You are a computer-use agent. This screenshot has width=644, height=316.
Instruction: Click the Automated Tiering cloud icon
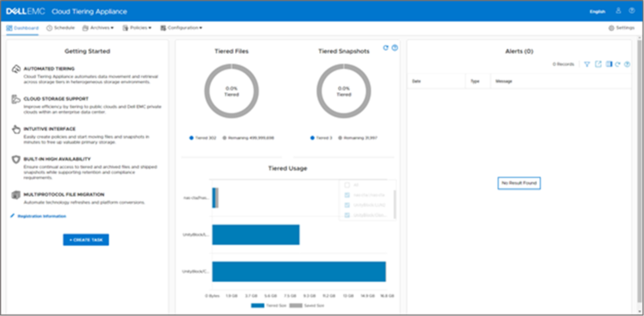click(16, 69)
